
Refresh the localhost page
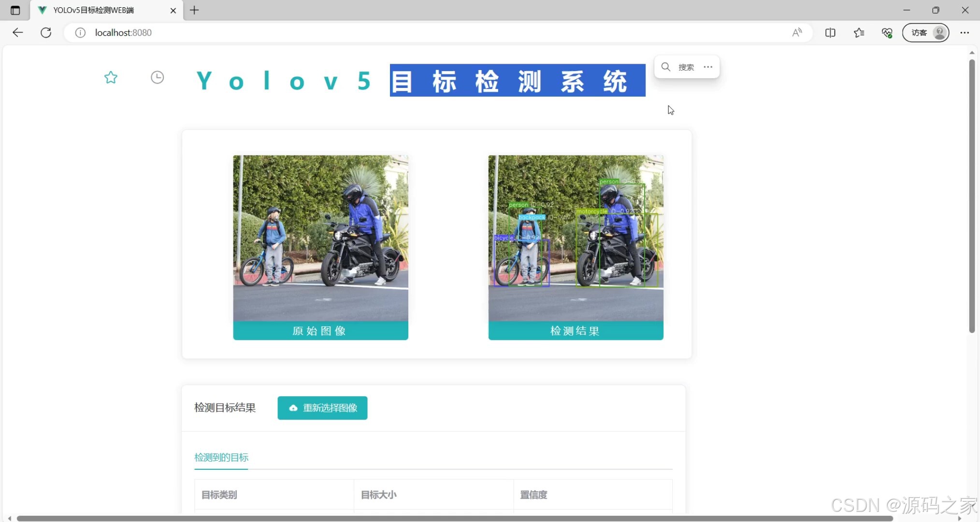pyautogui.click(x=46, y=32)
